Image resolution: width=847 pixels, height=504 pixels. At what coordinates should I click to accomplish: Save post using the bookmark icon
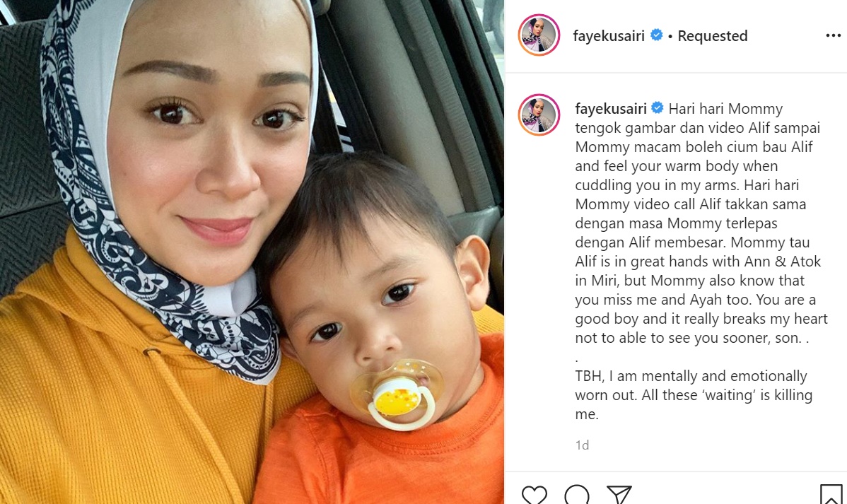click(x=831, y=494)
